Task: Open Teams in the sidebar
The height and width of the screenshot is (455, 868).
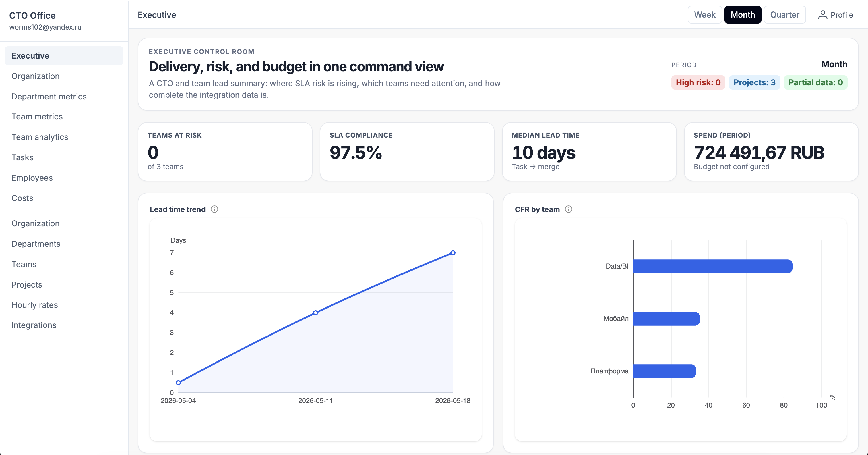Action: click(64, 264)
